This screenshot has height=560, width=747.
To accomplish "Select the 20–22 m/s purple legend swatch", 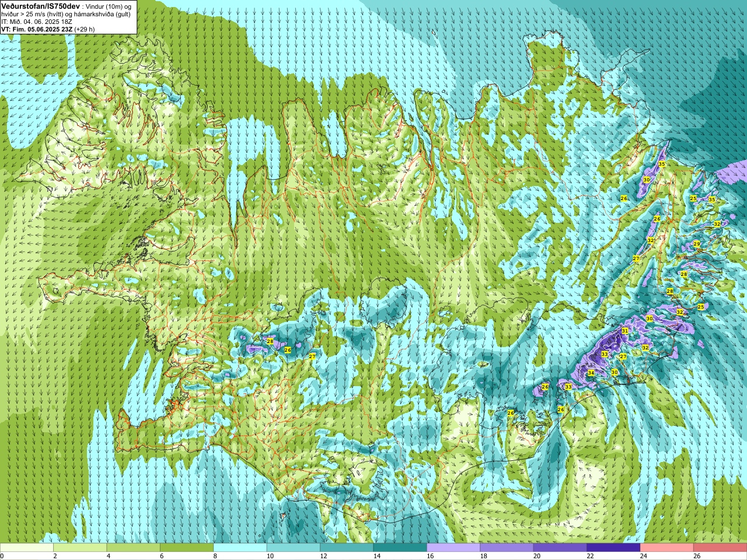I will 560,548.
